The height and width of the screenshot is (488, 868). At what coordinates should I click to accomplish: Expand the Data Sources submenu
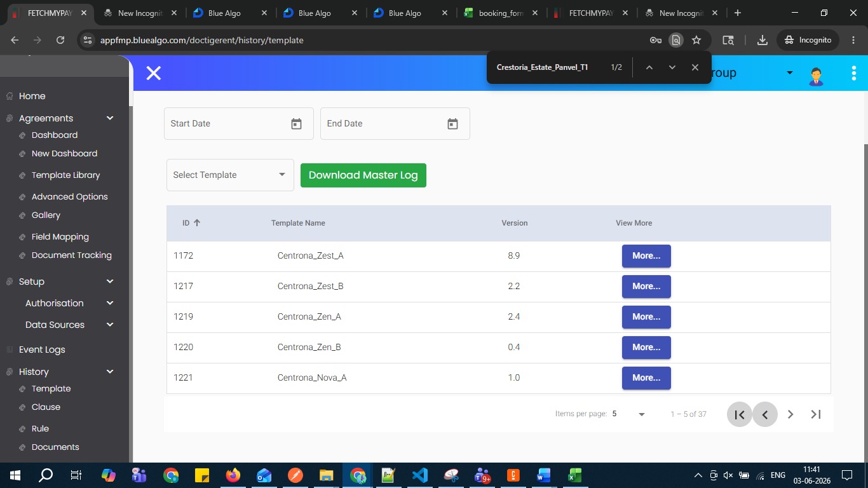[110, 325]
